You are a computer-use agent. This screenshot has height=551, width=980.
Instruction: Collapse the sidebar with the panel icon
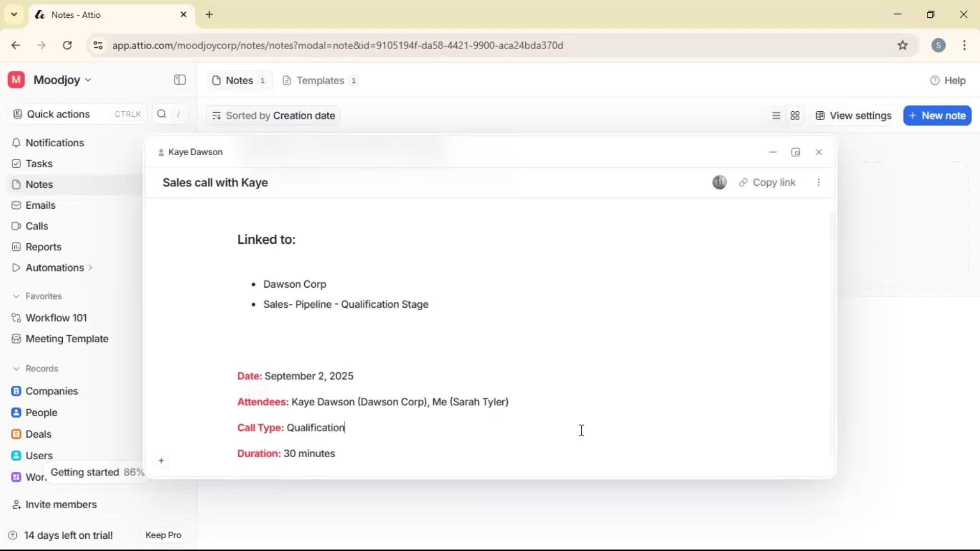(x=179, y=80)
